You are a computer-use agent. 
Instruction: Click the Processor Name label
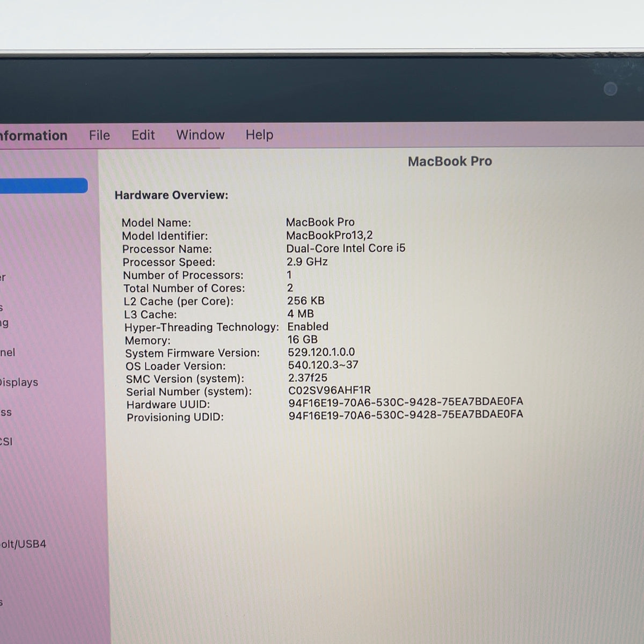[167, 249]
